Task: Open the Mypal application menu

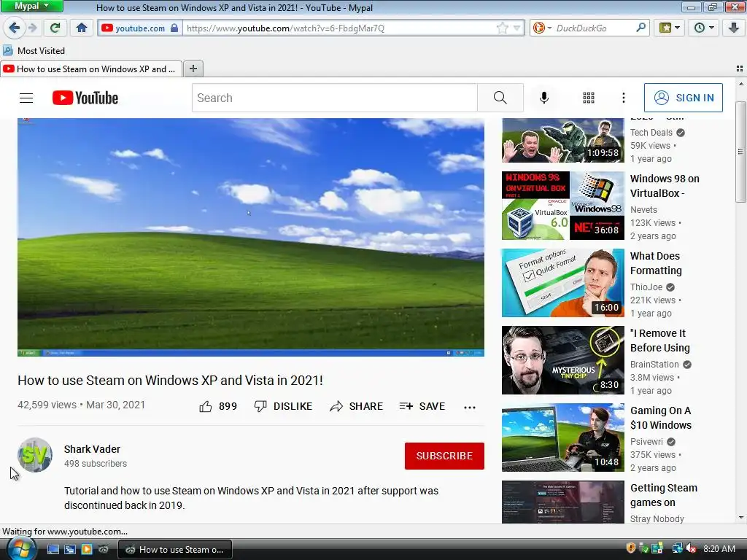Action: (x=32, y=6)
